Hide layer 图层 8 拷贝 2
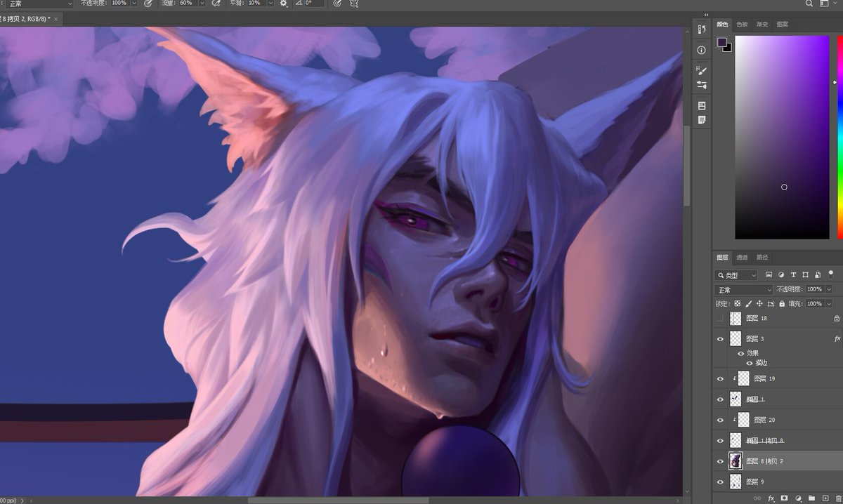The height and width of the screenshot is (504, 843). (720, 461)
